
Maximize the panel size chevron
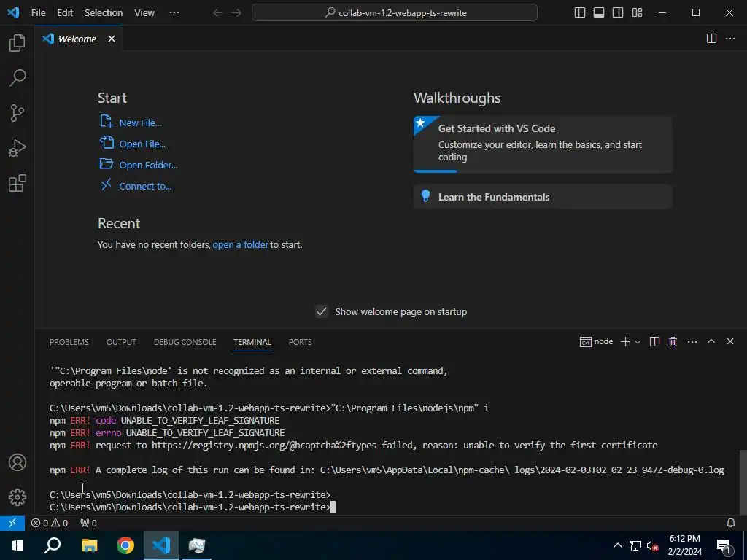(x=711, y=341)
